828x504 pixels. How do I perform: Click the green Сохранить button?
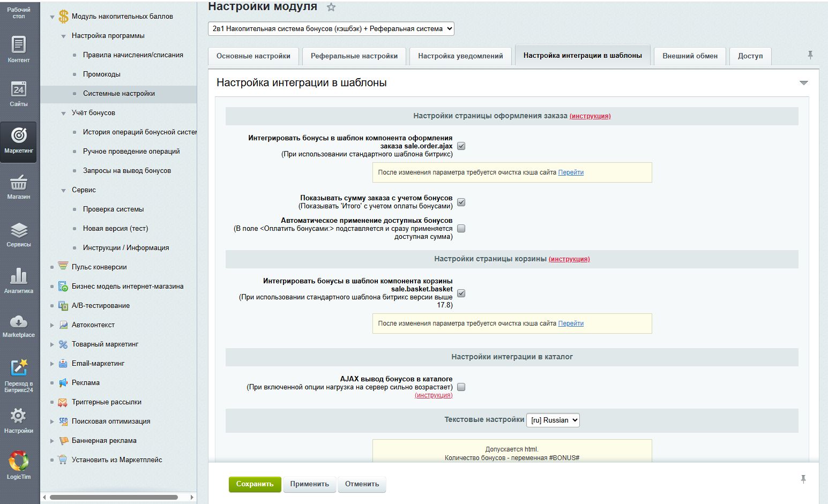click(255, 484)
